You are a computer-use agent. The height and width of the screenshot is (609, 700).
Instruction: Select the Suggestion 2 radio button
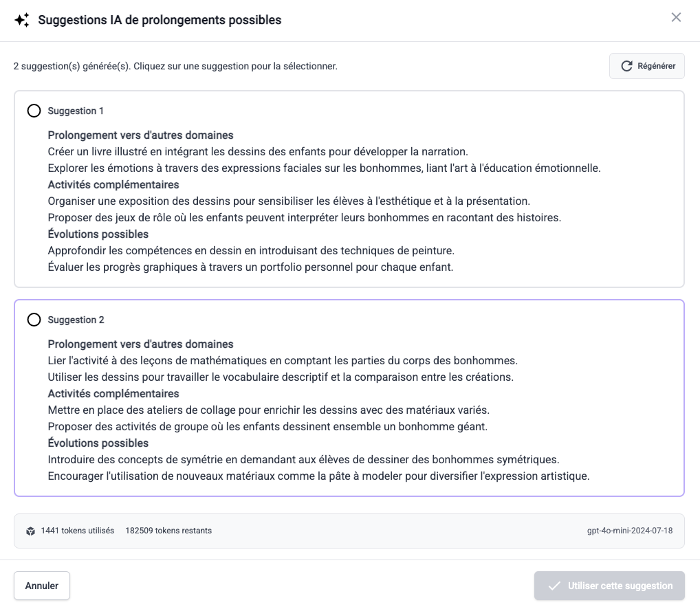pyautogui.click(x=34, y=319)
